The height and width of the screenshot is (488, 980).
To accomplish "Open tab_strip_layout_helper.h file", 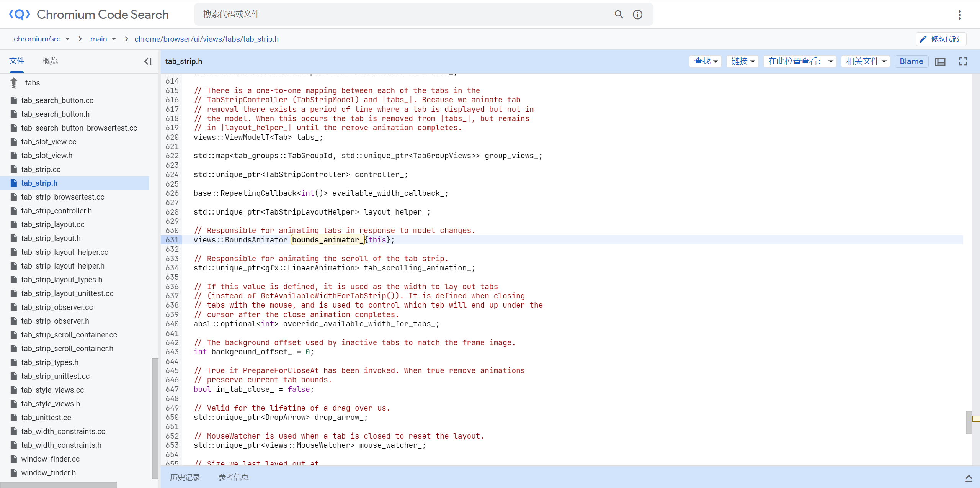I will pyautogui.click(x=62, y=266).
